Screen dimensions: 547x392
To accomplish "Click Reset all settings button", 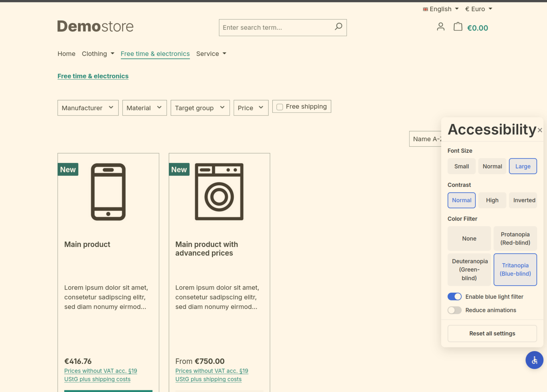I will click(x=492, y=334).
